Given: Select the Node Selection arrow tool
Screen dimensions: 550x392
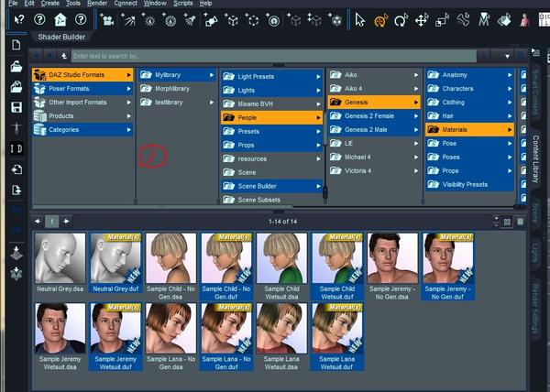Looking at the screenshot, I should [x=359, y=20].
